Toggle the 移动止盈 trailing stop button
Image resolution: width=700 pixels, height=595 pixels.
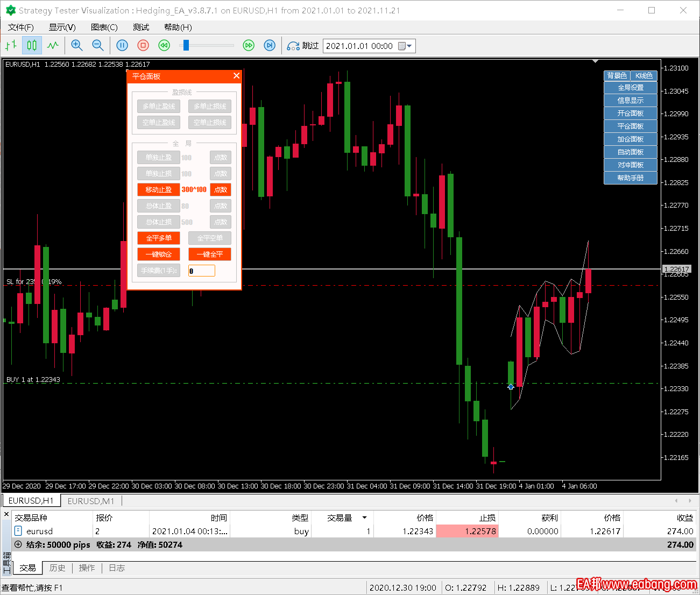159,190
